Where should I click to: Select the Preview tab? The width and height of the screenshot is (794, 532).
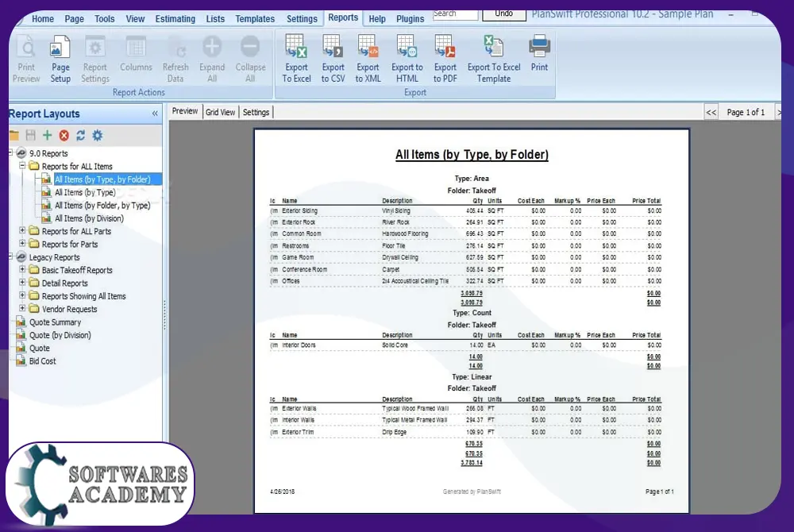pos(185,111)
